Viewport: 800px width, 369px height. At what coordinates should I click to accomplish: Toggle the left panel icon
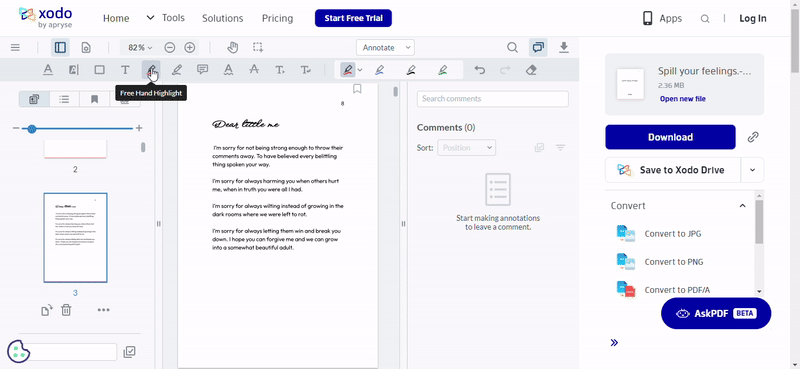pyautogui.click(x=60, y=47)
